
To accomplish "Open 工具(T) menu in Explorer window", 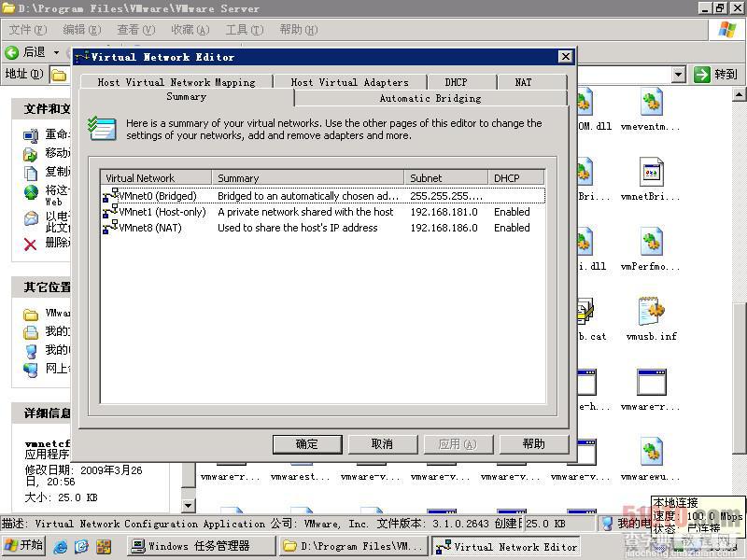I will [245, 30].
